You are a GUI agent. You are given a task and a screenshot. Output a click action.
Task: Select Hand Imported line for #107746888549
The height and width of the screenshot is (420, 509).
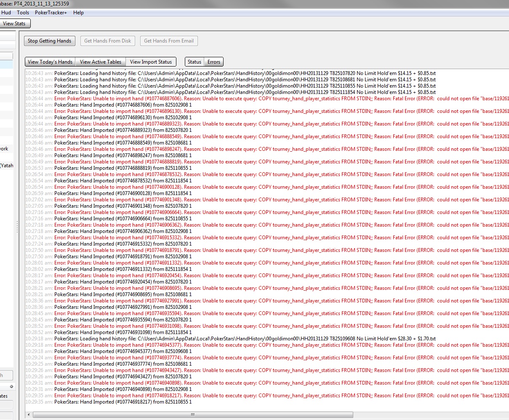[x=109, y=143]
